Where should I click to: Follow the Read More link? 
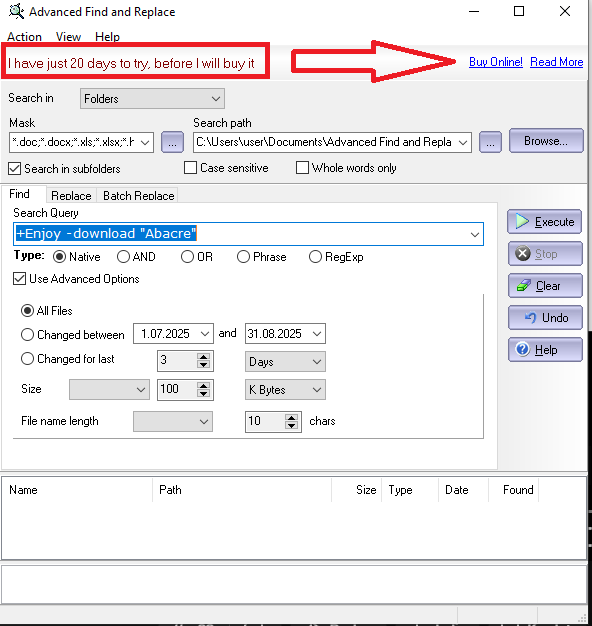[x=556, y=62]
